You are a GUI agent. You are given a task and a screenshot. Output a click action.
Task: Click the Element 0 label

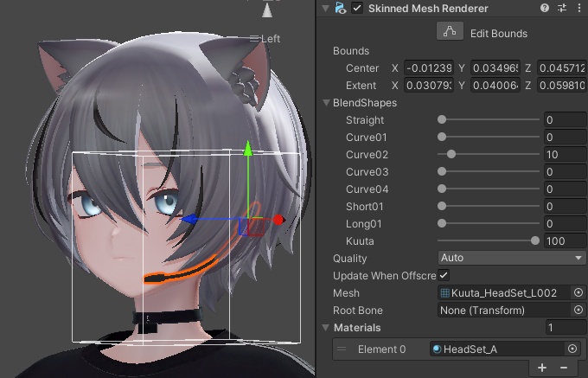coord(381,349)
